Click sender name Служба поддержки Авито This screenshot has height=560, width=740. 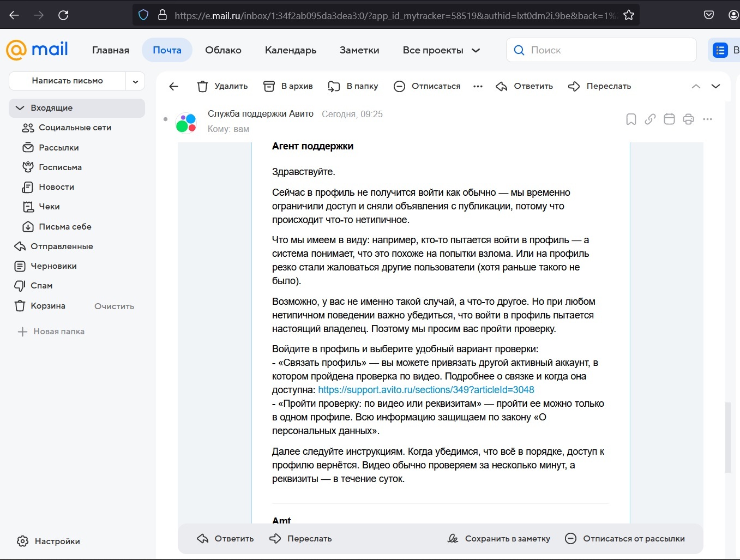pyautogui.click(x=261, y=113)
